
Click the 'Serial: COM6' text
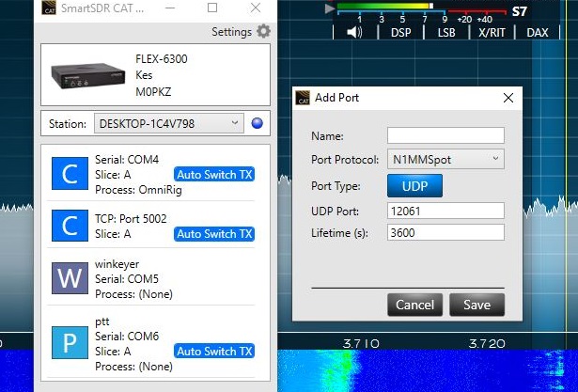(127, 336)
